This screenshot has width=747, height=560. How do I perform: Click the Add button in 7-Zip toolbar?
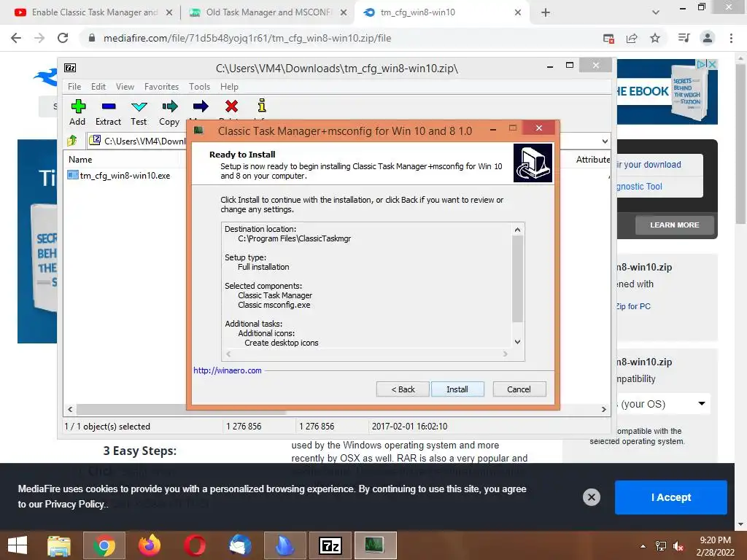pyautogui.click(x=77, y=112)
